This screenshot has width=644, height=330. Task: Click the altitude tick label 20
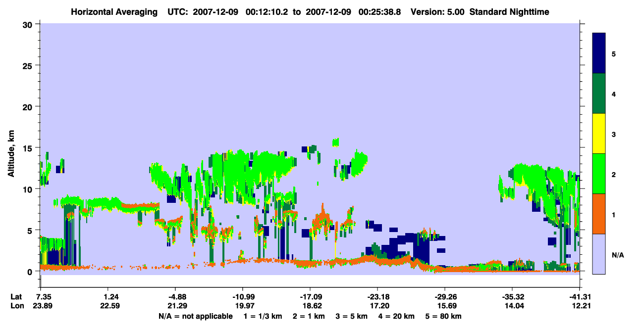29,106
